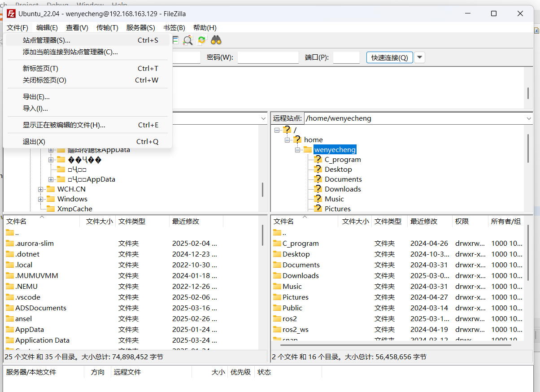Open the 编辑(E) menu

tap(47, 27)
